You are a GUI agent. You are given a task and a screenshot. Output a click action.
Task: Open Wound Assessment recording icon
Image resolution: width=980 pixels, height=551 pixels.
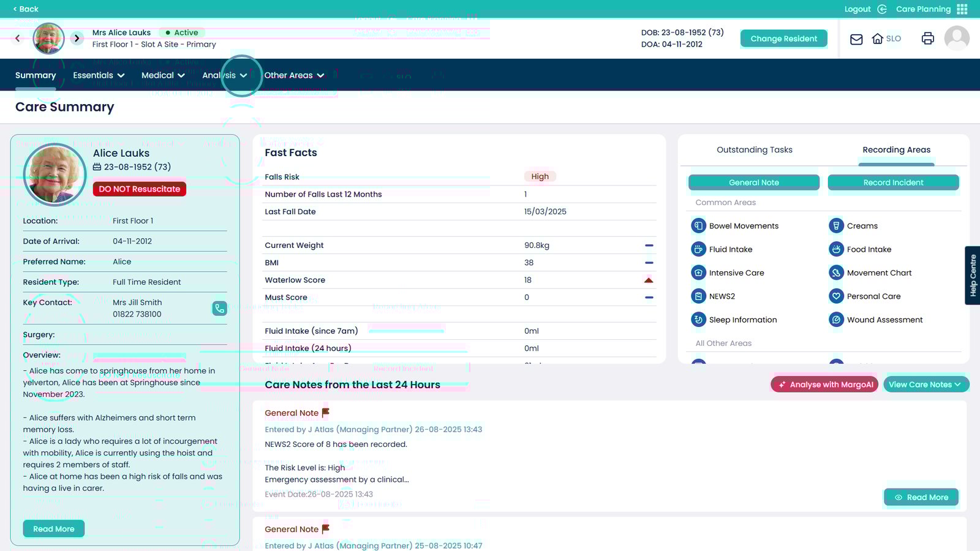[836, 320]
